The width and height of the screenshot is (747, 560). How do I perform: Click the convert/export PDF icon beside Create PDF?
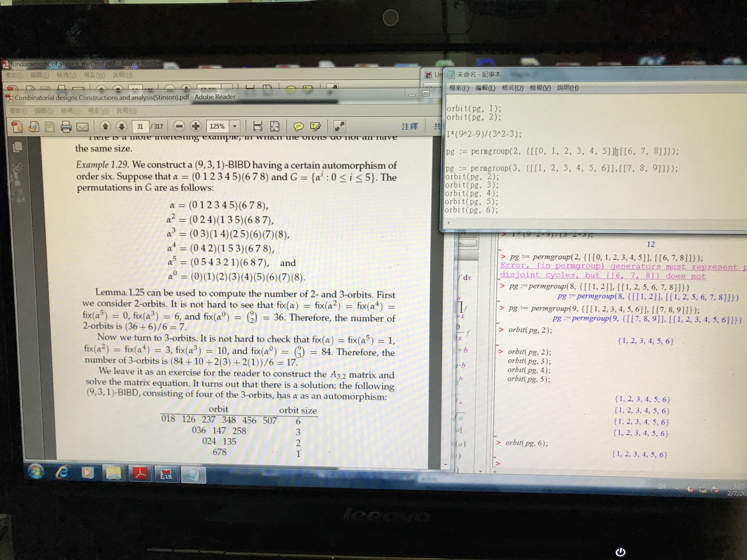(x=33, y=127)
